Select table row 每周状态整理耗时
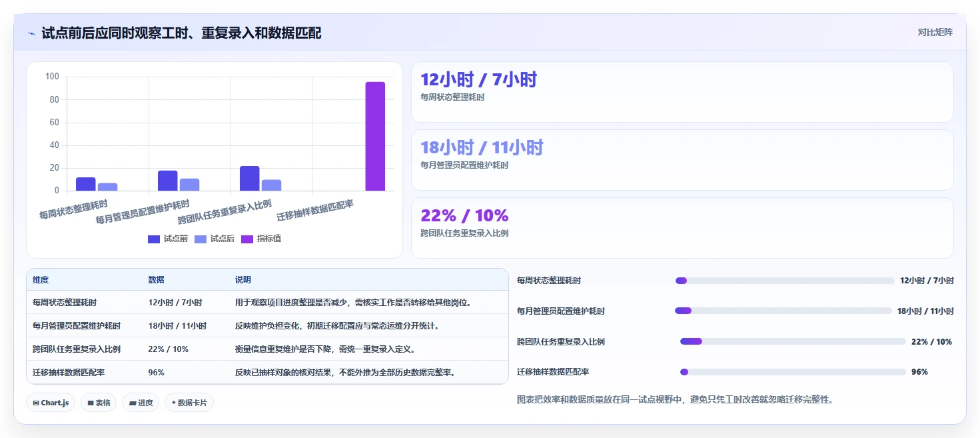This screenshot has width=980, height=438. click(x=267, y=302)
